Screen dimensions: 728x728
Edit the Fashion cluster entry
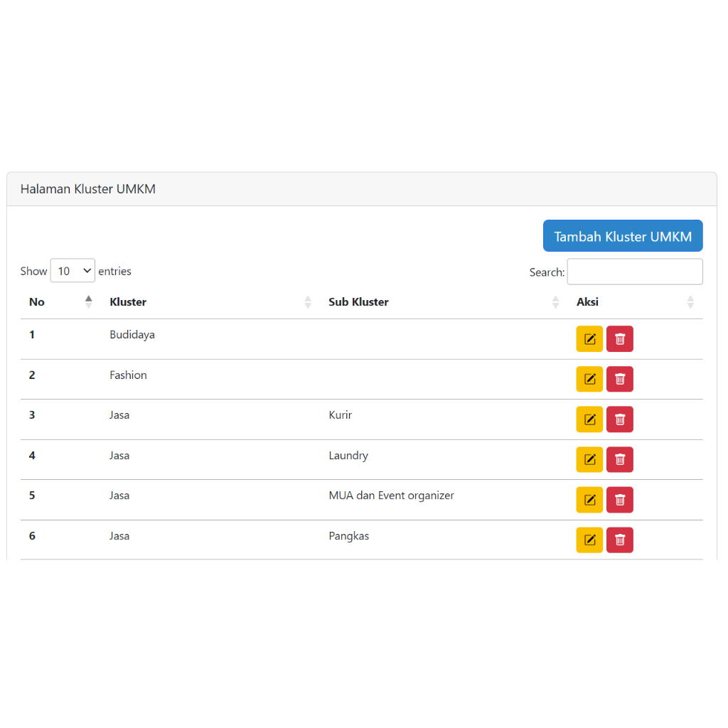point(589,379)
